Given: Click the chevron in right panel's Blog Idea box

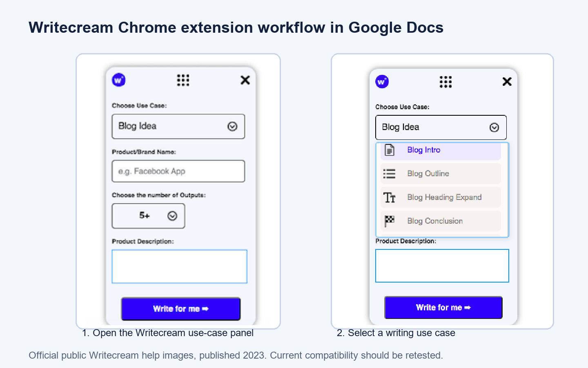Looking at the screenshot, I should pos(494,128).
